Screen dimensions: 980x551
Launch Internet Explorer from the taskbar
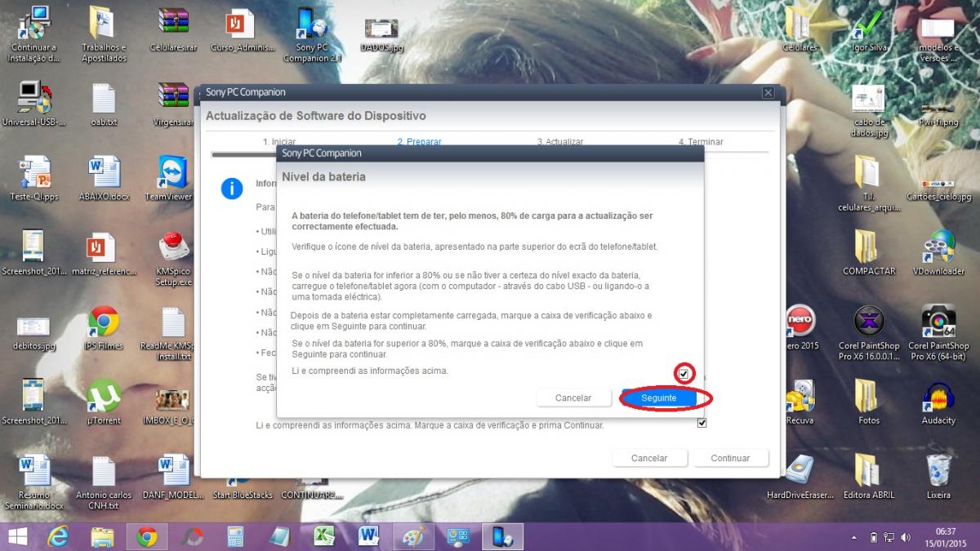[x=58, y=536]
